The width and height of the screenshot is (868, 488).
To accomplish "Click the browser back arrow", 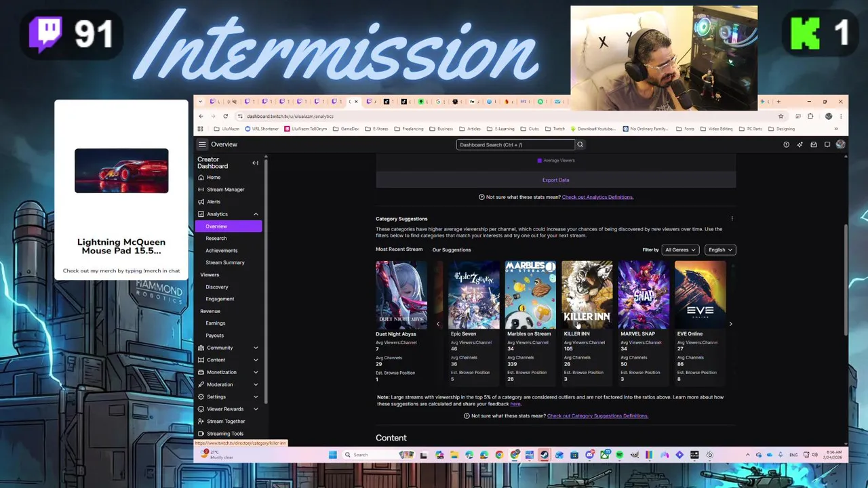I will [x=201, y=116].
